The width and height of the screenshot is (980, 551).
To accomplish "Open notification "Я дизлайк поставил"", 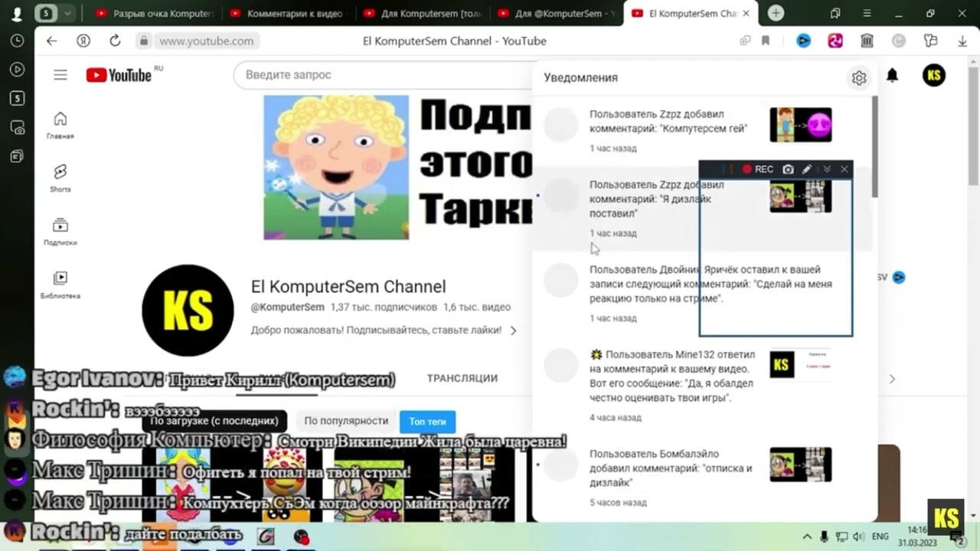I will 703,208.
